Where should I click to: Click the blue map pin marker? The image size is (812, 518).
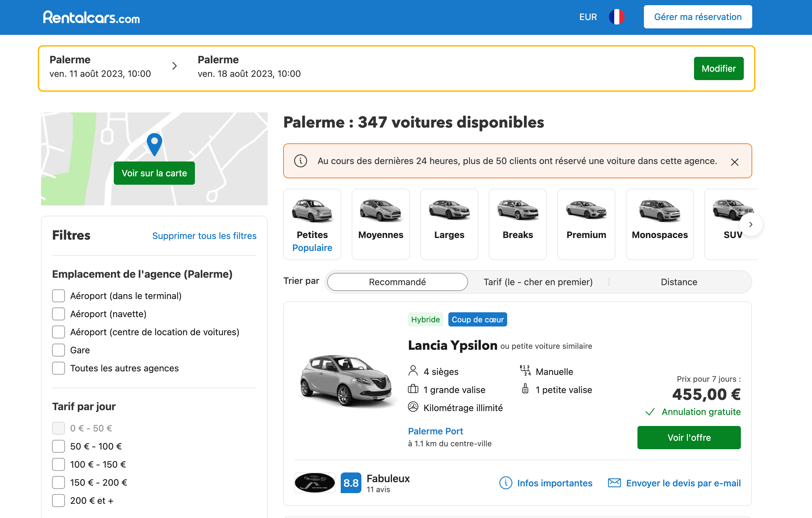click(x=155, y=144)
